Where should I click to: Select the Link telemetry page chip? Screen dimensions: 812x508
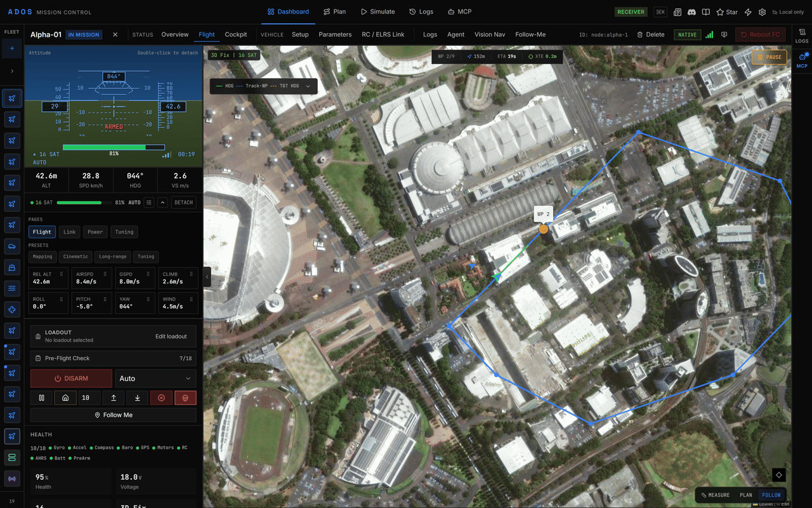coord(70,232)
